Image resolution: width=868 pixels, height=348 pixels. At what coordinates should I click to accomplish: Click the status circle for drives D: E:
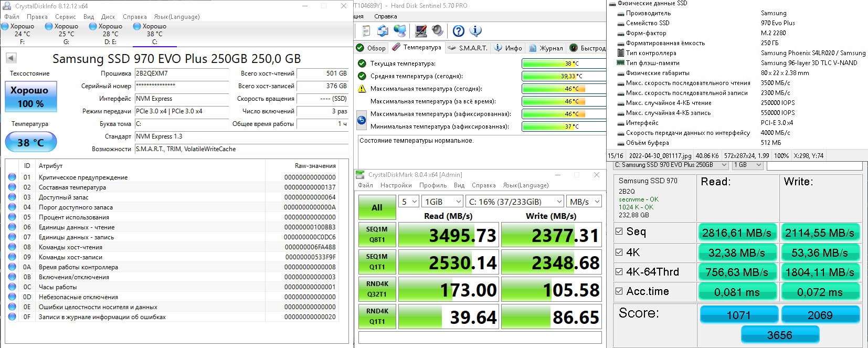tap(93, 26)
